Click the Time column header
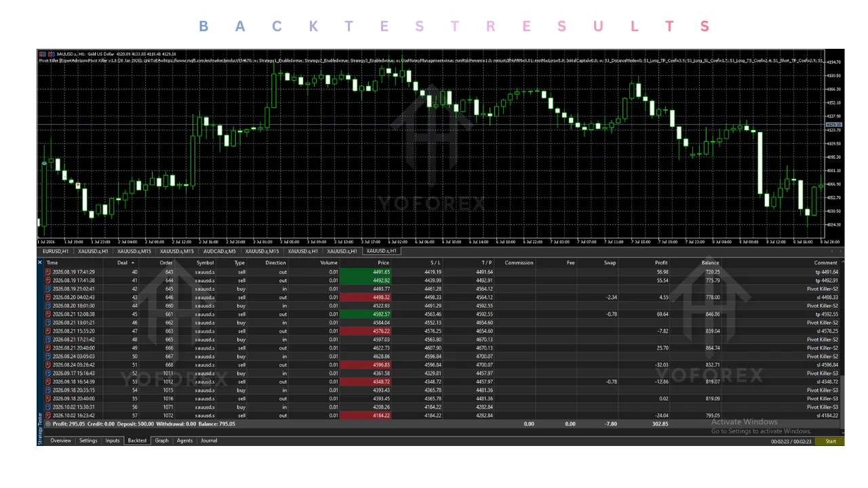Image resolution: width=868 pixels, height=488 pixels. pyautogui.click(x=52, y=263)
